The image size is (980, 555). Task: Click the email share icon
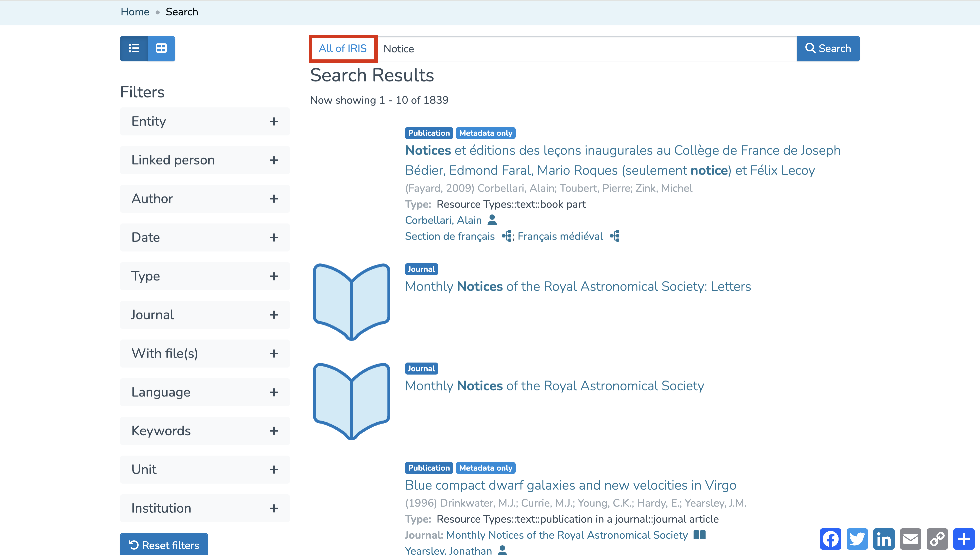pos(910,539)
